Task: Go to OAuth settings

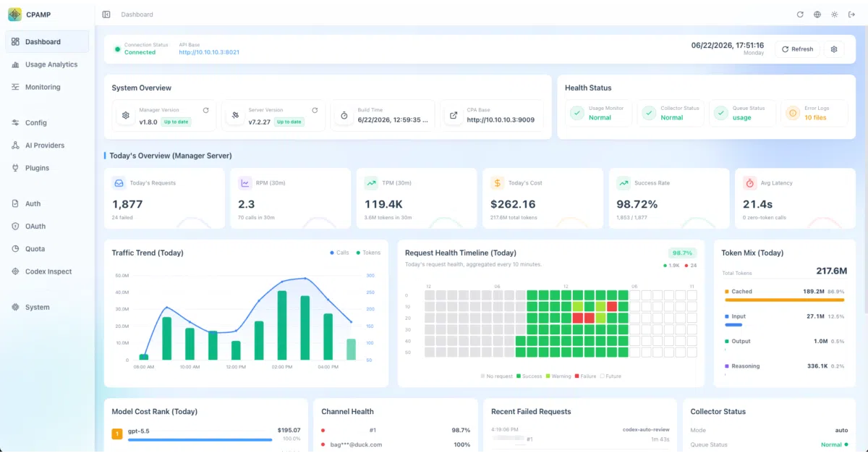Action: tap(47, 227)
